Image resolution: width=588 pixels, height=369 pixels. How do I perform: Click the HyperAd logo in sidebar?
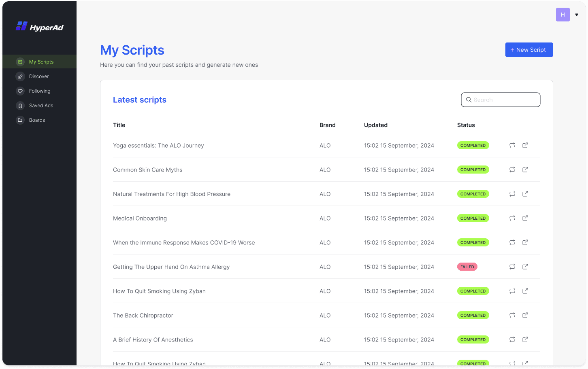39,27
